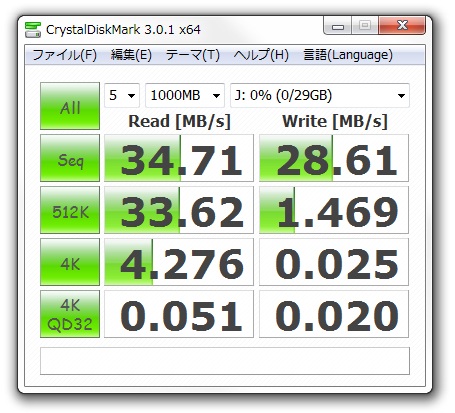
Task: Click the 4K write value 0.025
Action: (x=334, y=262)
